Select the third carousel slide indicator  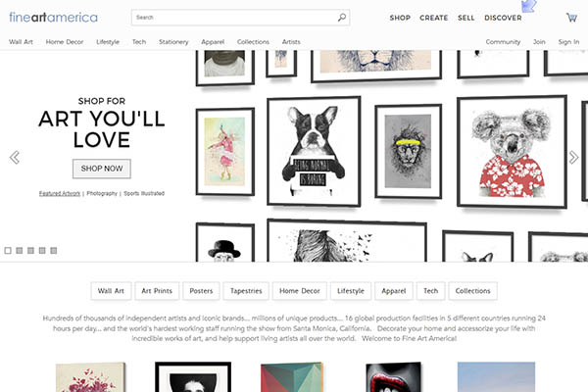(30, 251)
